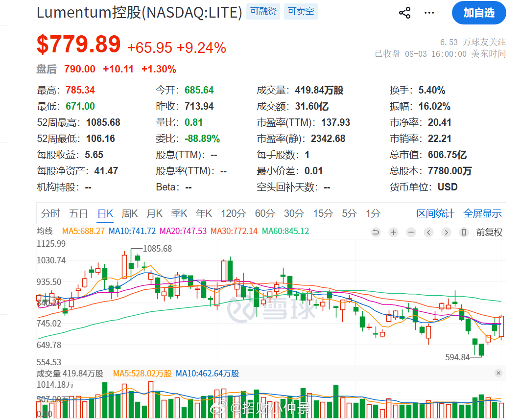This screenshot has height=420, width=521.
Task: Click the 成交量 419.84万股 chart label
Action: click(x=70, y=373)
